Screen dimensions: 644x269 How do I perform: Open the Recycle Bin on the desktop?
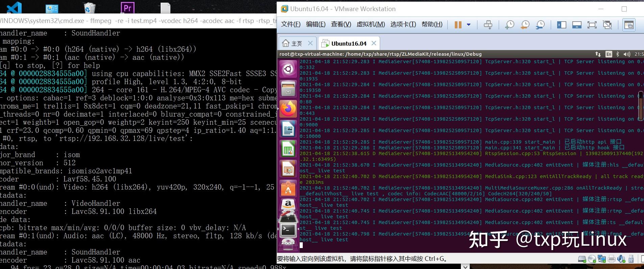coord(89,7)
